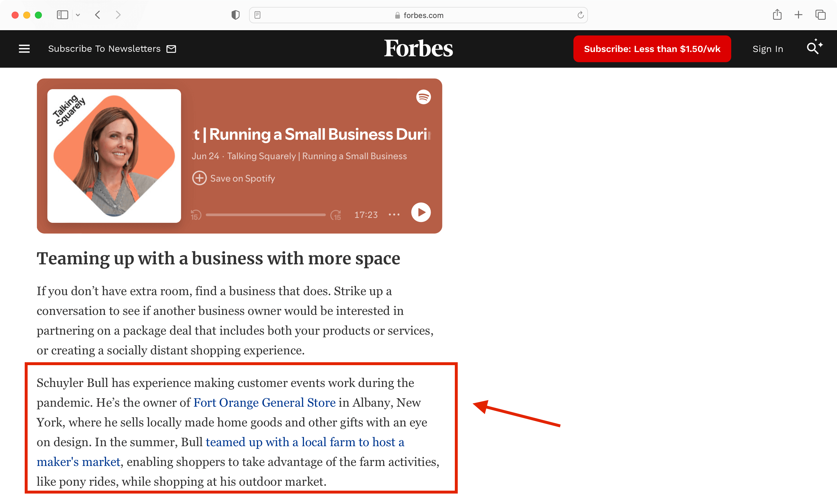This screenshot has width=837, height=504.
Task: Open the Forbes hamburger menu
Action: pyautogui.click(x=24, y=49)
